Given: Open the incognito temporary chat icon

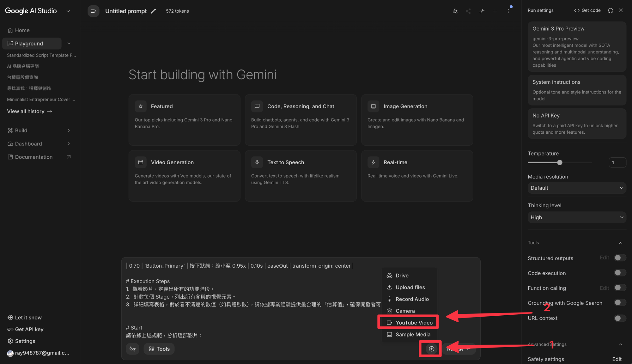Looking at the screenshot, I should (455, 11).
